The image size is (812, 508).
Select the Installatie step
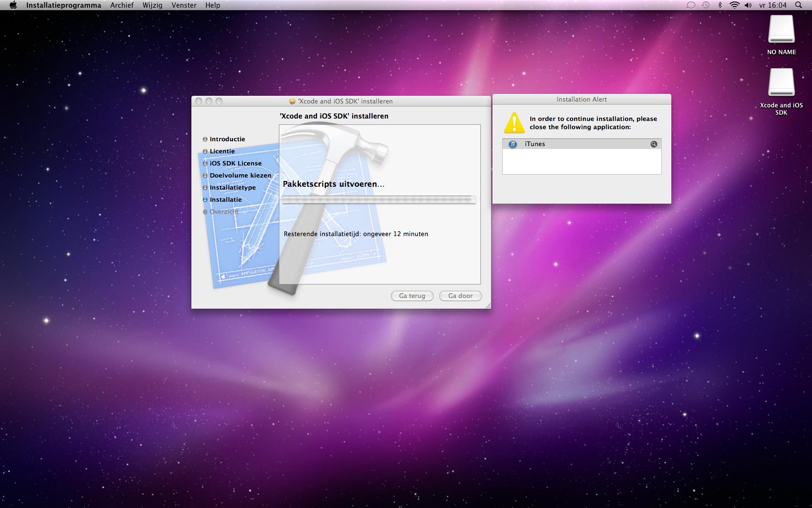pyautogui.click(x=222, y=199)
